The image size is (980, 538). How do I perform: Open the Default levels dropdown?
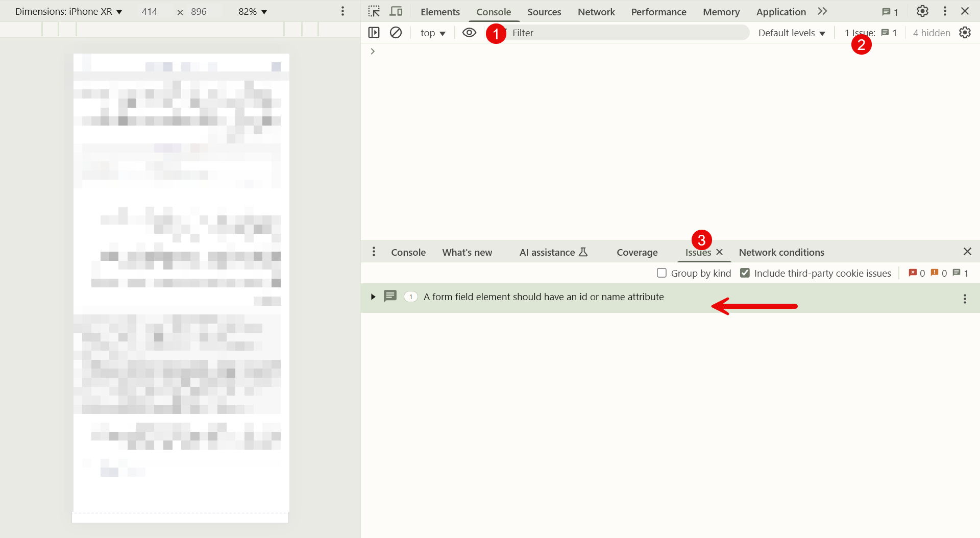point(791,33)
